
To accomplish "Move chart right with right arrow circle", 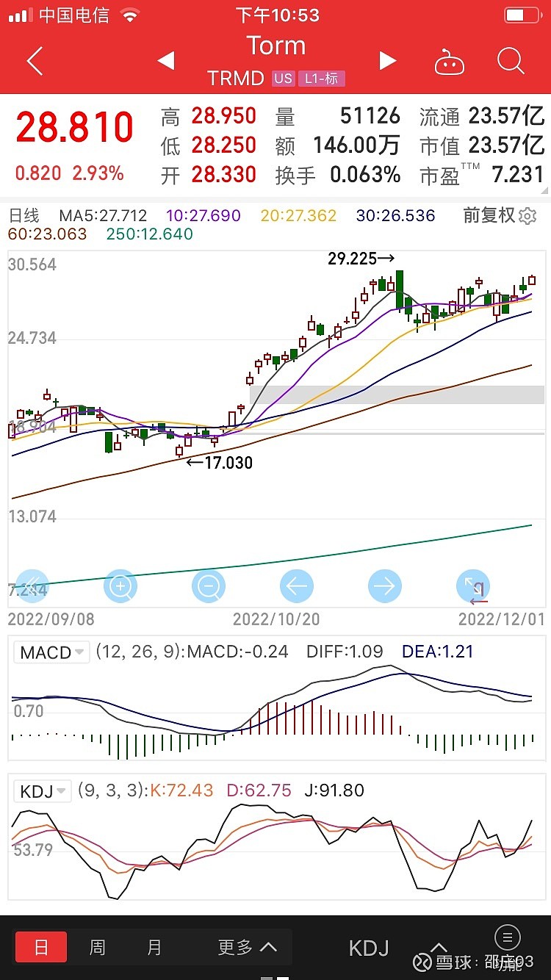I will 385,586.
